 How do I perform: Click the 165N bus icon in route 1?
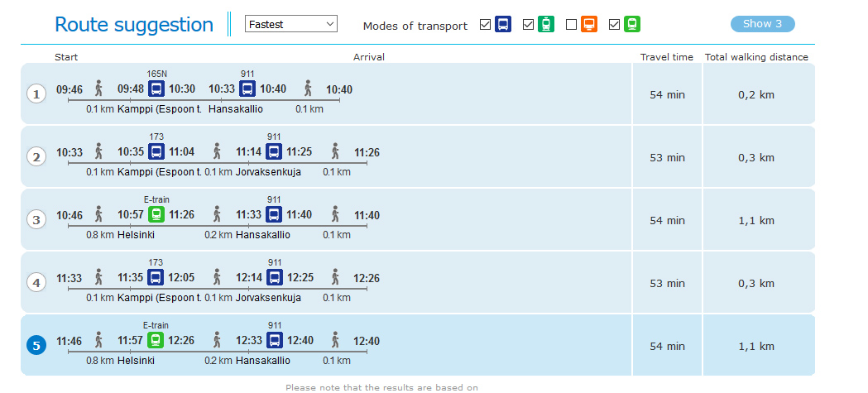click(x=156, y=89)
